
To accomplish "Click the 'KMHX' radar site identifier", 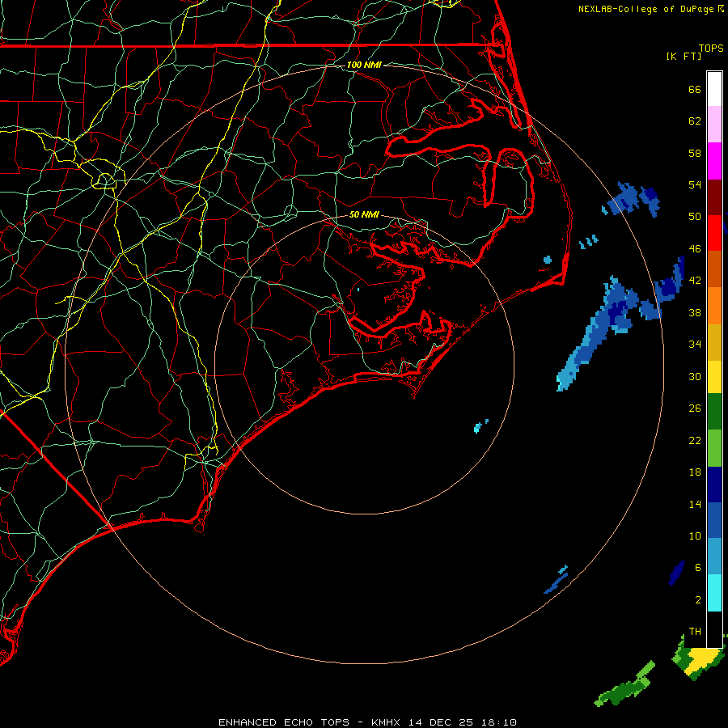I will (387, 722).
